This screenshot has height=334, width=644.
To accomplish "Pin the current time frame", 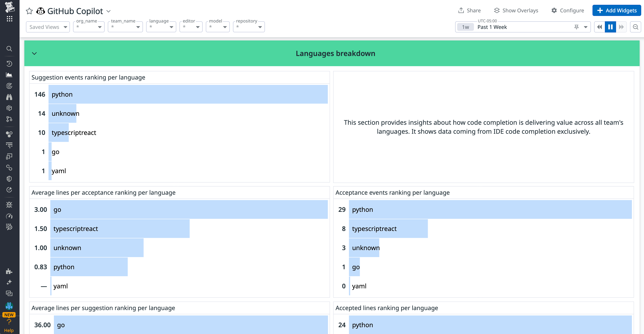I will [577, 27].
